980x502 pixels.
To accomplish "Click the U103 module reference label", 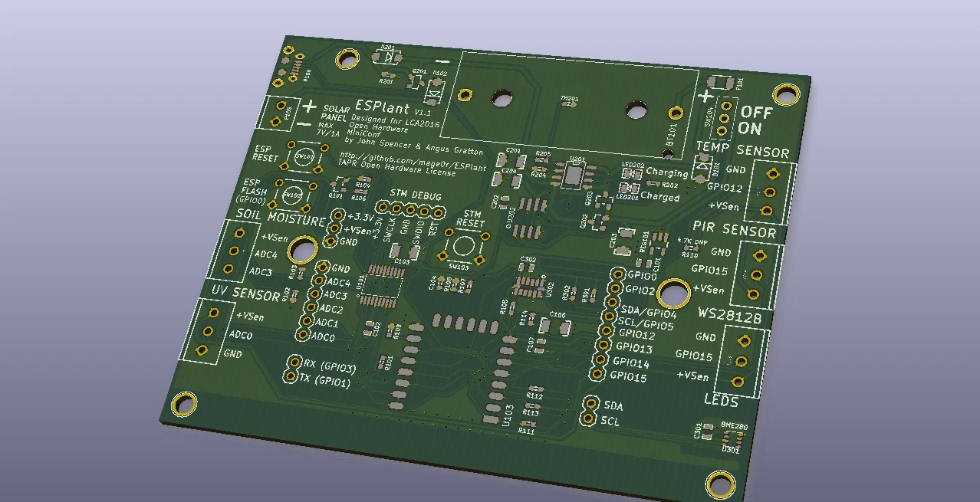I will (x=509, y=416).
